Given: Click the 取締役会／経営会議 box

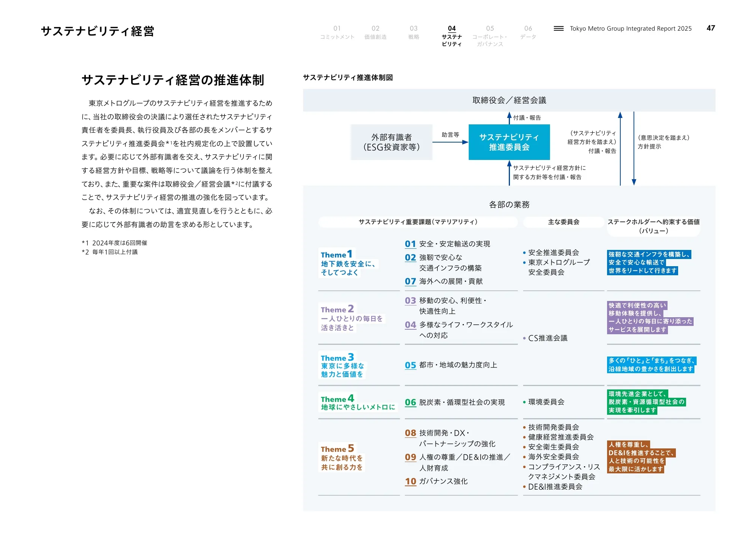Looking at the screenshot, I should pos(509,100).
